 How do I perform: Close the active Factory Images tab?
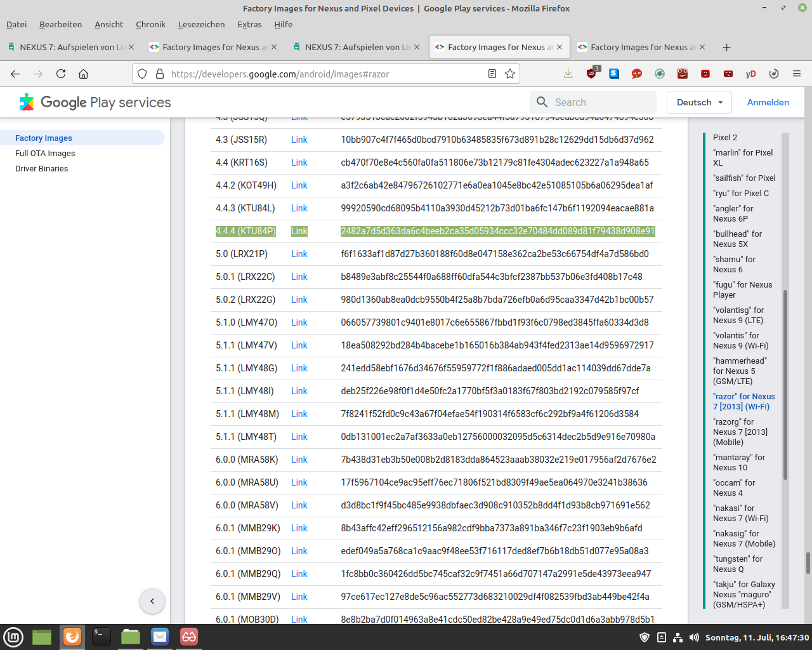[x=560, y=47]
